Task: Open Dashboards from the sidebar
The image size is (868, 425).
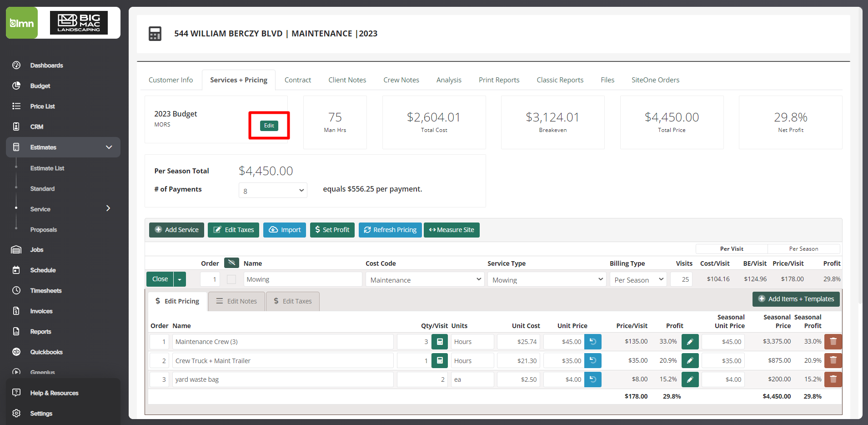Action: pos(46,66)
